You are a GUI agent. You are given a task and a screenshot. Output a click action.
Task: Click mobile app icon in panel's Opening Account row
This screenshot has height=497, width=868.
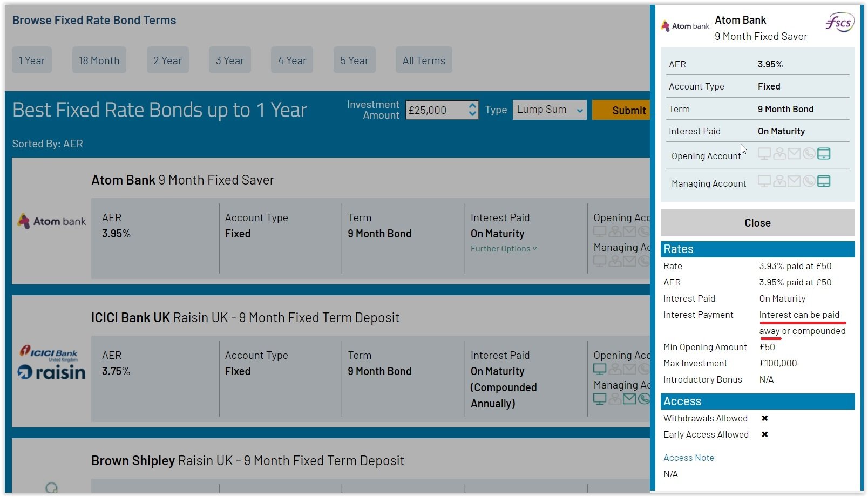click(824, 154)
